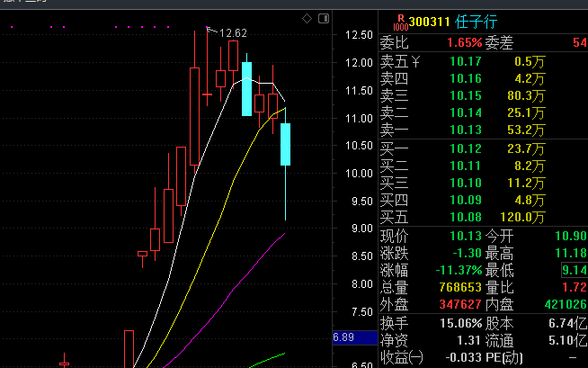Click the 流通 value 5.10亿
The width and height of the screenshot is (588, 368).
[x=567, y=341]
